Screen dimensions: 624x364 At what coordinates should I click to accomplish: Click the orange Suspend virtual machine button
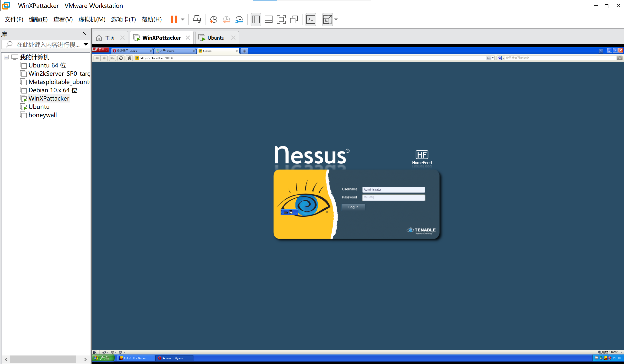tap(174, 19)
